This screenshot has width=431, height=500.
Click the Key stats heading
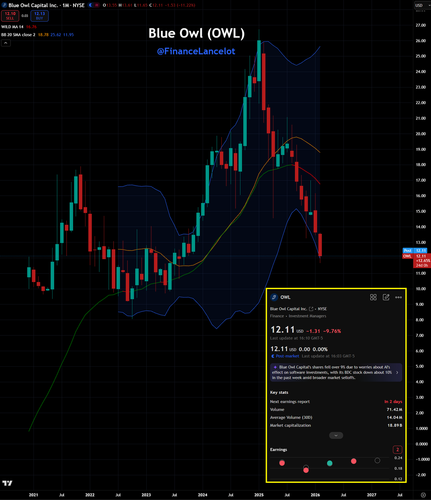[279, 392]
